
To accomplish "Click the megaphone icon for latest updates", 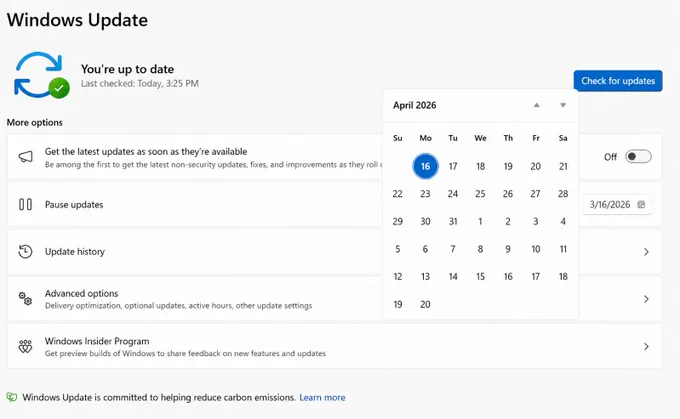I will point(25,157).
